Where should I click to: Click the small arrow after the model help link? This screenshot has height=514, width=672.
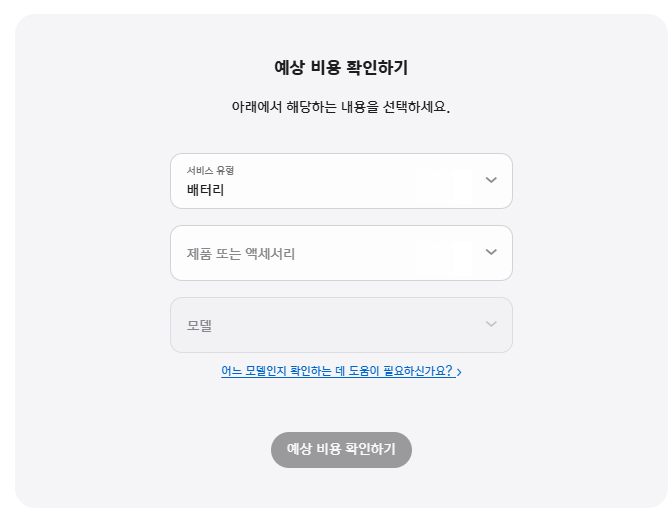pyautogui.click(x=459, y=372)
